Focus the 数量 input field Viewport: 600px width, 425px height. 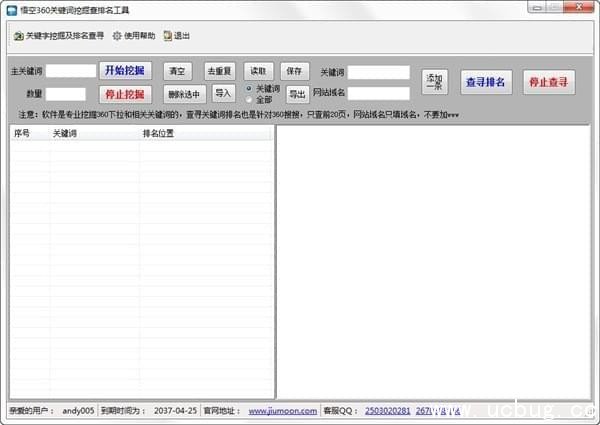tap(66, 94)
